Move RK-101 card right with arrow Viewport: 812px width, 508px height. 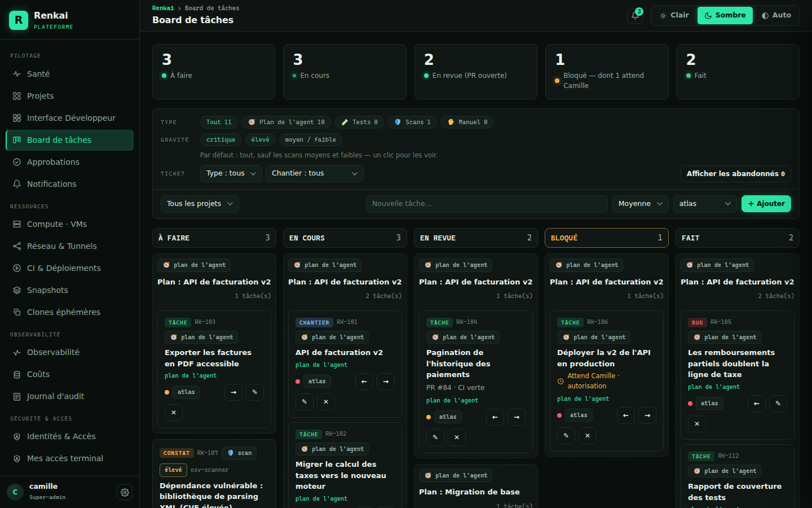click(x=386, y=382)
